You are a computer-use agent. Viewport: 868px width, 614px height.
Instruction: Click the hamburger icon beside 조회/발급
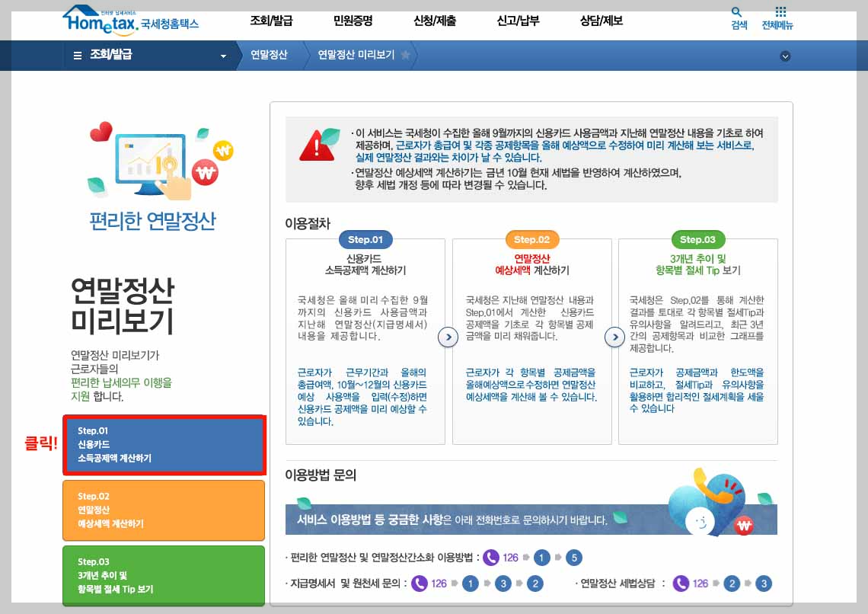click(78, 56)
